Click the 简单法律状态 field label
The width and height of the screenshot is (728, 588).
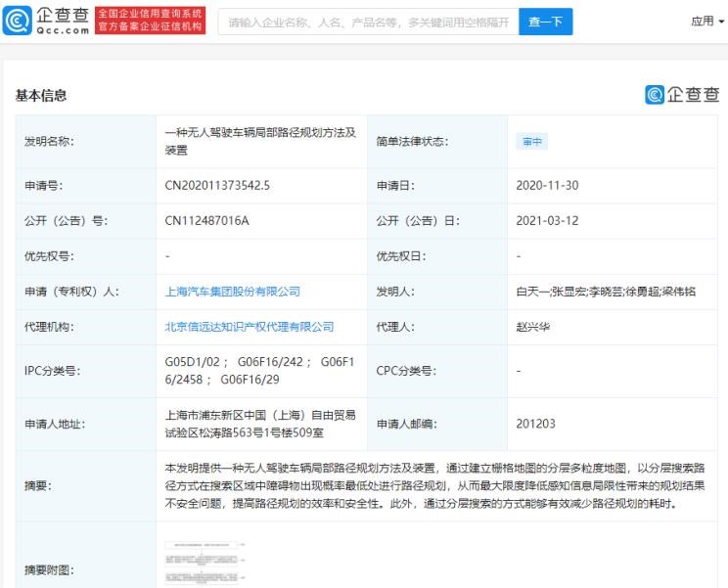(412, 141)
